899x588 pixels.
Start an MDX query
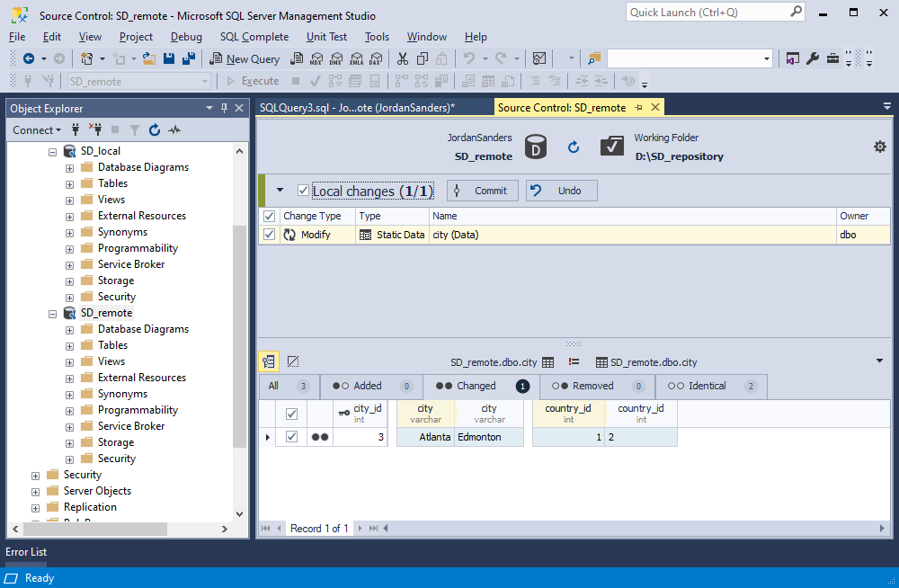(x=316, y=58)
